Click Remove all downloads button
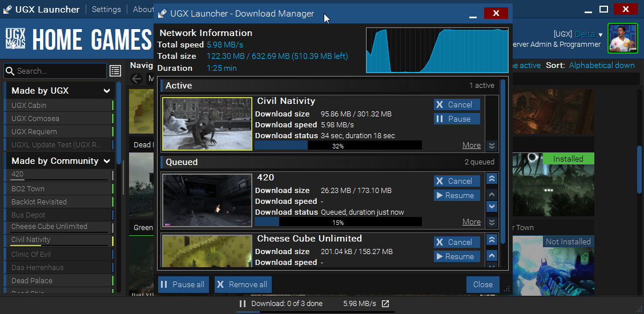Screen dimensions: 644x314 coord(243,284)
